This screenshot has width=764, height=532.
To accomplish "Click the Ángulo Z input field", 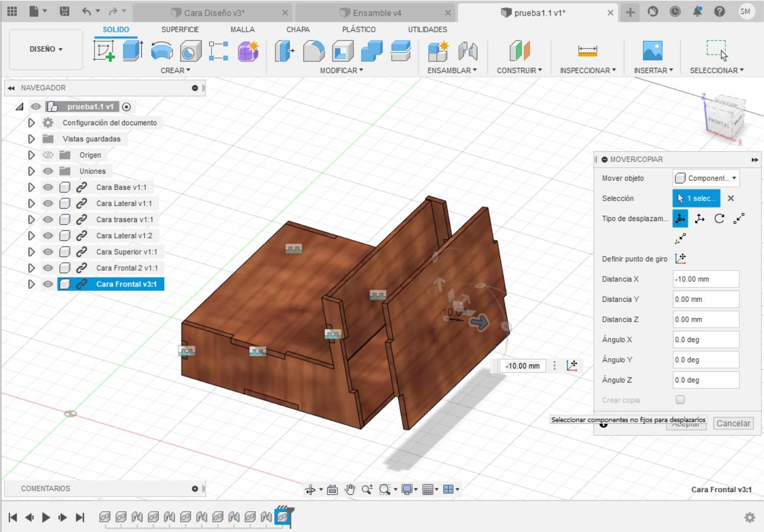I will pos(706,380).
